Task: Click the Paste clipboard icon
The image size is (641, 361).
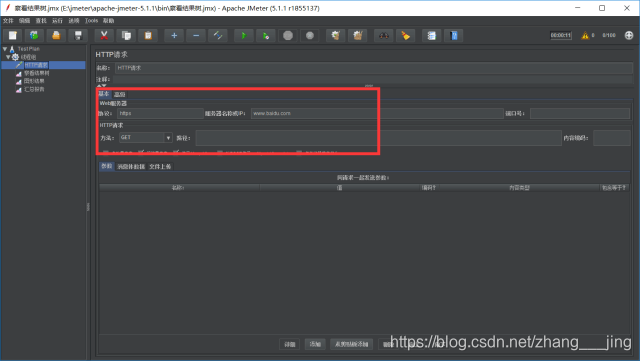Action: tap(148, 36)
